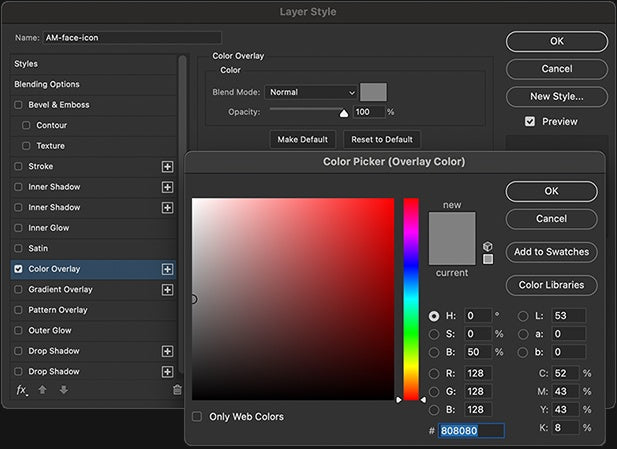Click OK in Layer Style dialog
Viewport: 617px width, 449px height.
[557, 41]
